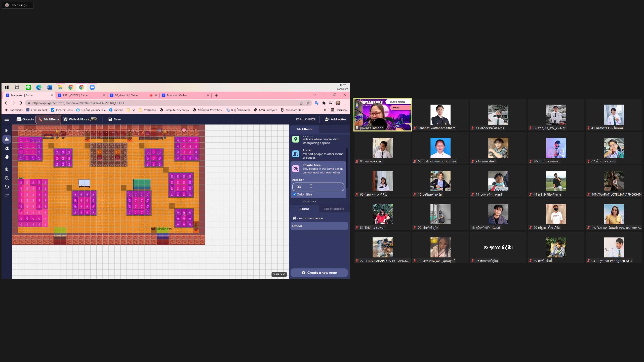Select the Private Area tile effect icon
Screen dimensions: 644x362
coord(296,169)
